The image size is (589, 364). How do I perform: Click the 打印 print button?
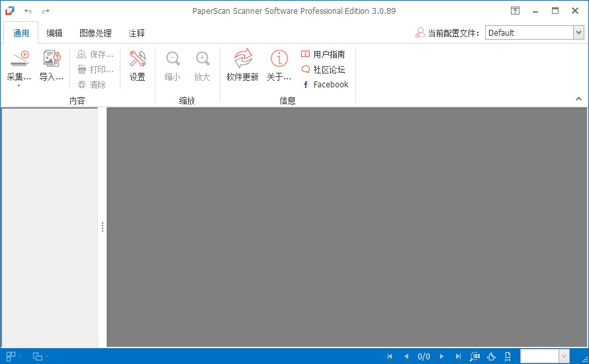click(95, 69)
